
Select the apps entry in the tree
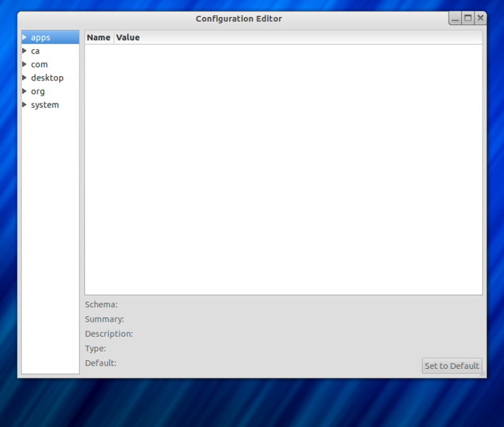point(40,38)
